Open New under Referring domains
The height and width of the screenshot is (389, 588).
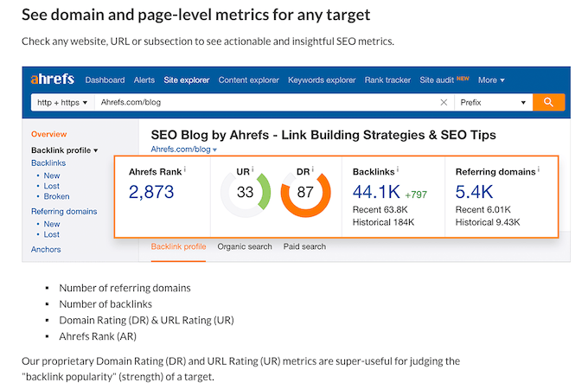pos(52,224)
